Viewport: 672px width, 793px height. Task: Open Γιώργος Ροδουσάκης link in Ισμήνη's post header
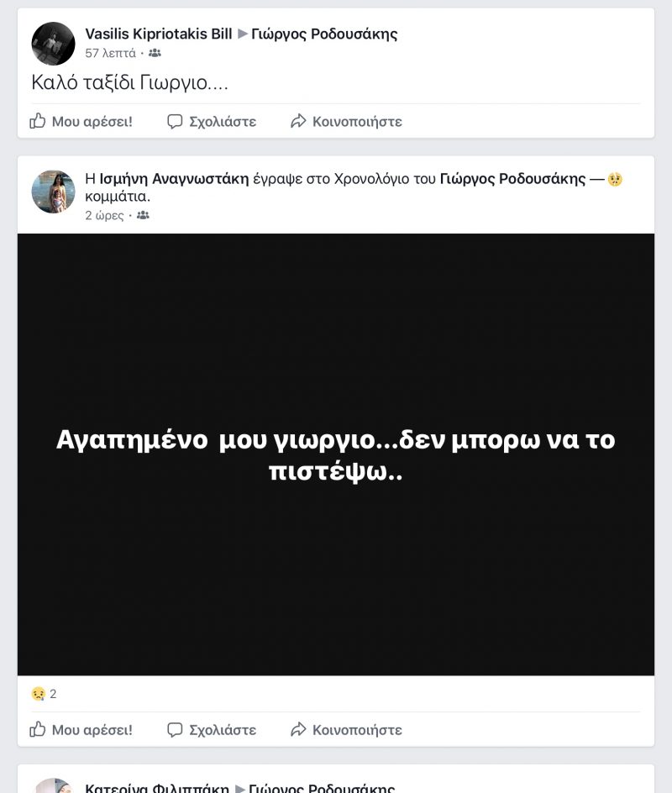[x=512, y=179]
